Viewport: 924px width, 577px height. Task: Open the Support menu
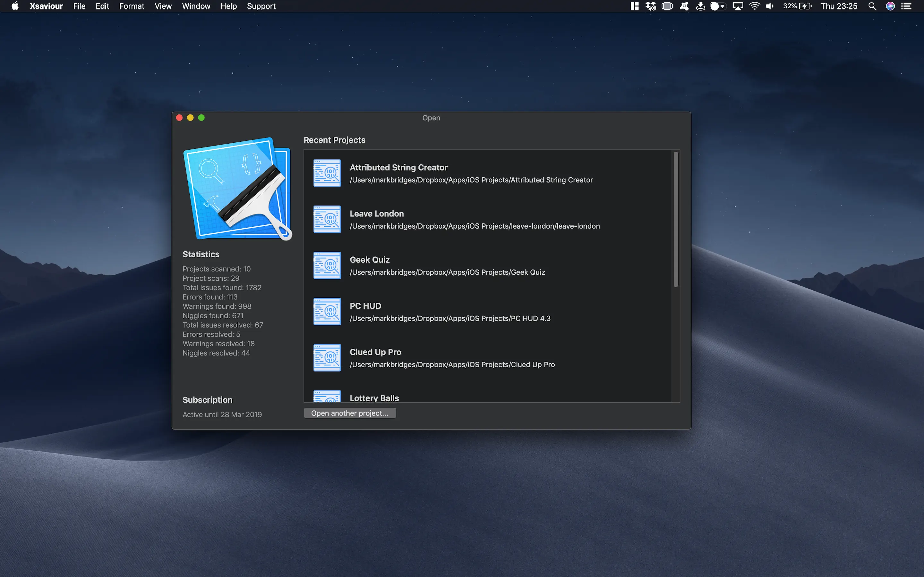point(261,6)
